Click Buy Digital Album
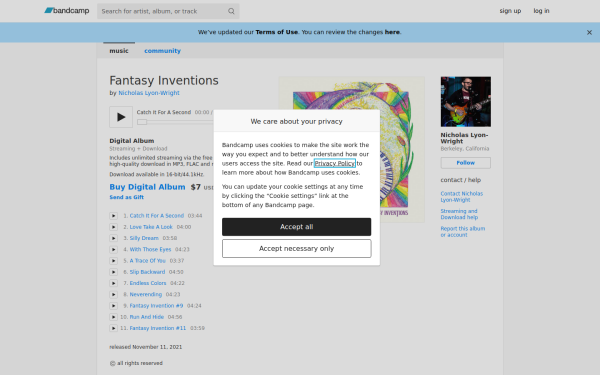The height and width of the screenshot is (375, 600). (x=147, y=187)
